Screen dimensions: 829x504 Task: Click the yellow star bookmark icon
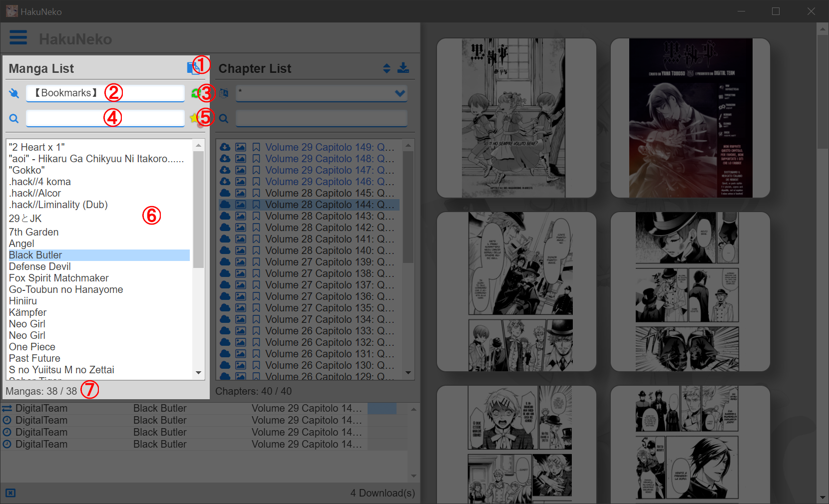pyautogui.click(x=194, y=118)
